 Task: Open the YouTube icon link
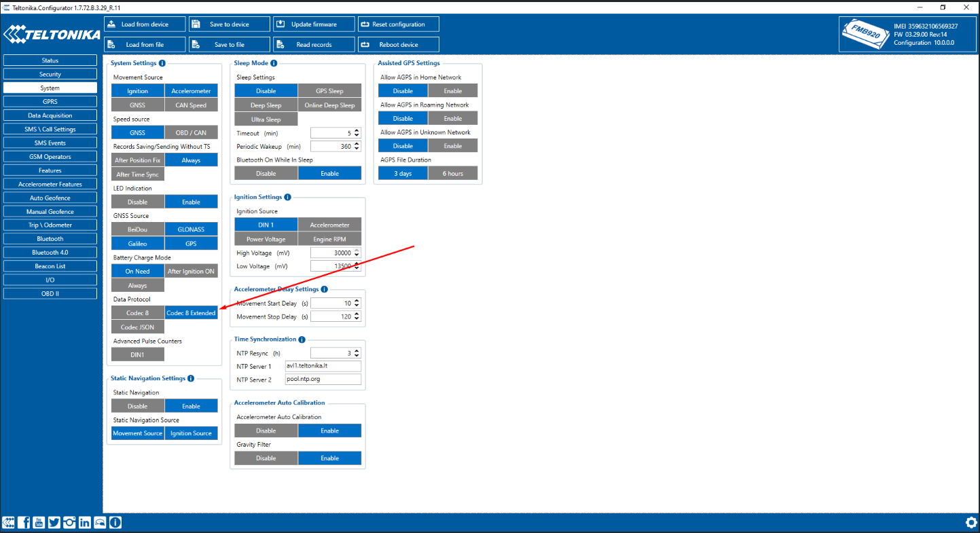39,522
